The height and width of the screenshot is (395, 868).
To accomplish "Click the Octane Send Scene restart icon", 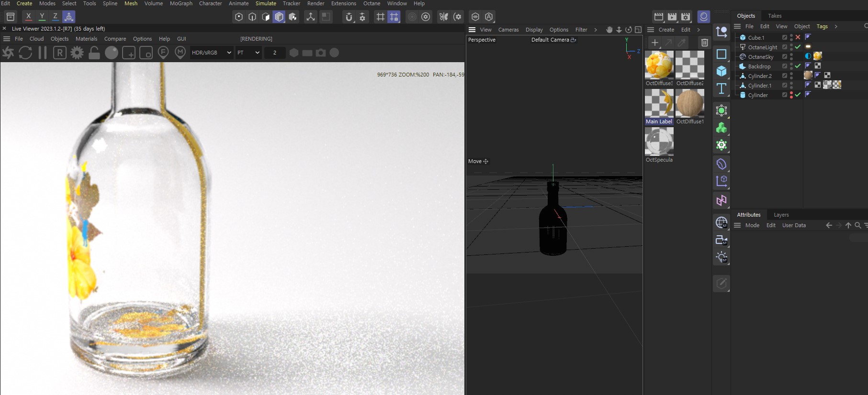I will tap(8, 53).
